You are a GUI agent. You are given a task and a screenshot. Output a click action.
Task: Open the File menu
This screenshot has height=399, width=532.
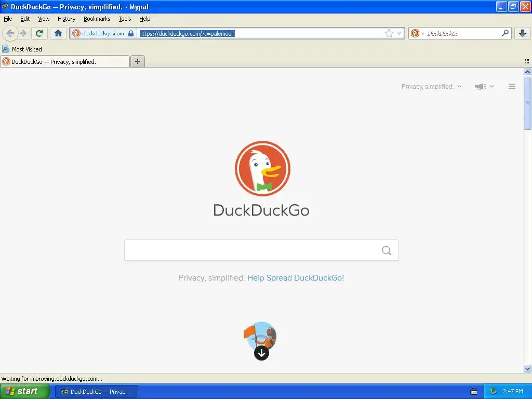(8, 19)
